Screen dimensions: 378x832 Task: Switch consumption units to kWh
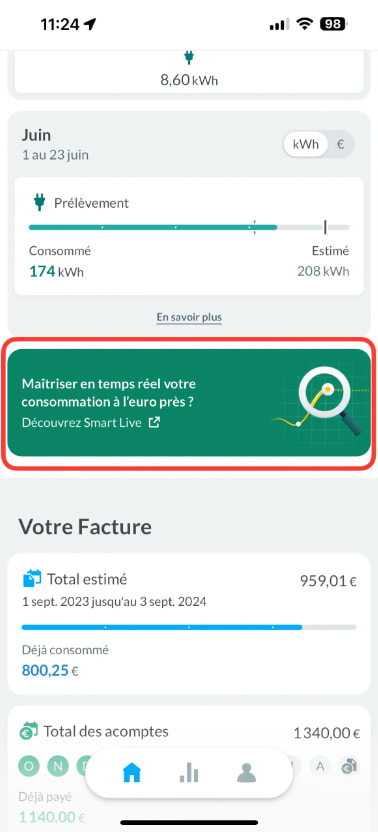(x=306, y=144)
